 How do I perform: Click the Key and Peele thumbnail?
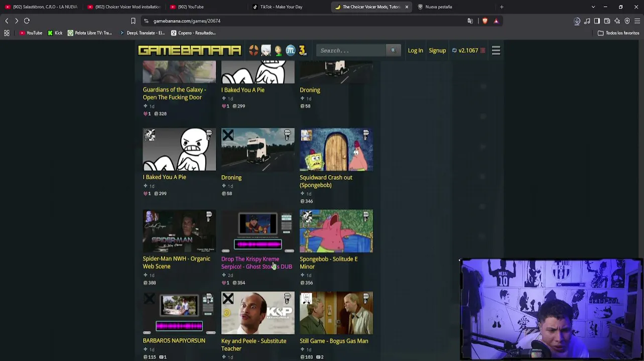[x=258, y=313]
